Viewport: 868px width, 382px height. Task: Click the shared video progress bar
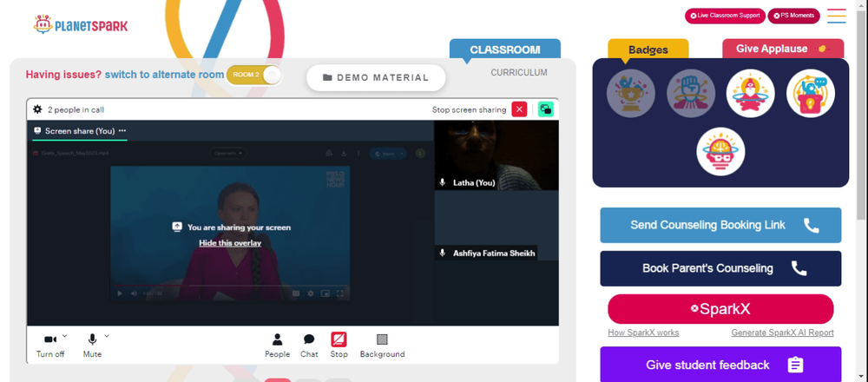(x=230, y=286)
